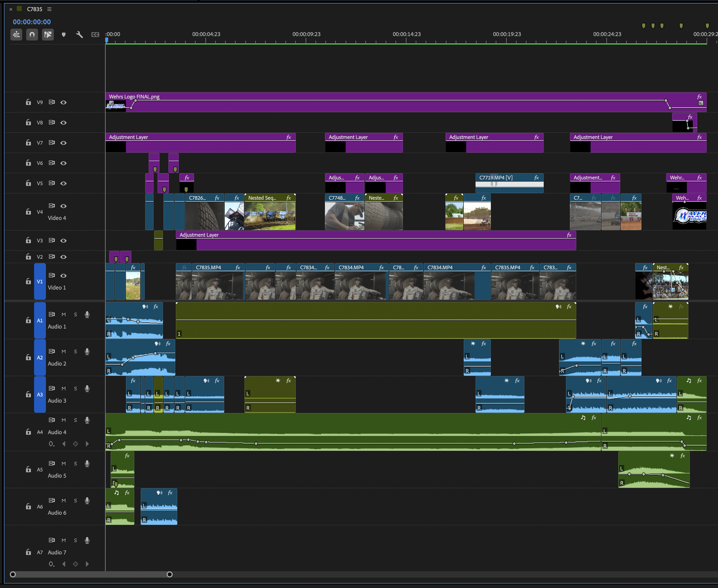Add or remove keyframe on Audio 7
Screen dimensions: 718x588
coord(76,564)
